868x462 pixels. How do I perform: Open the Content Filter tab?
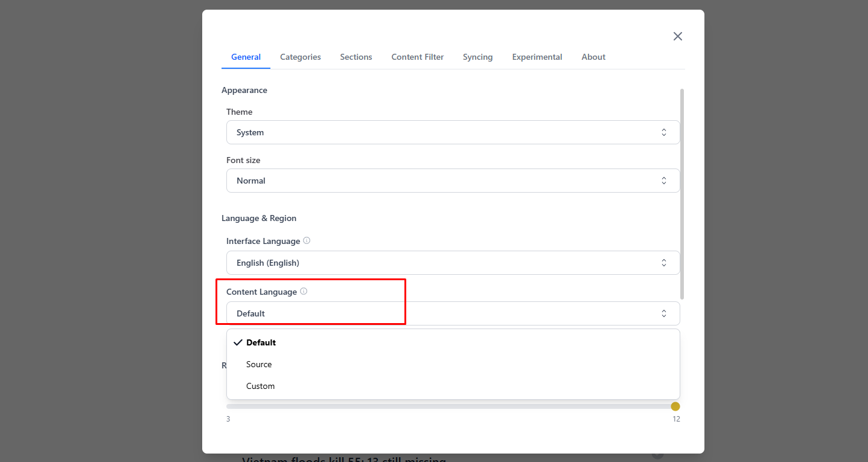coord(418,57)
